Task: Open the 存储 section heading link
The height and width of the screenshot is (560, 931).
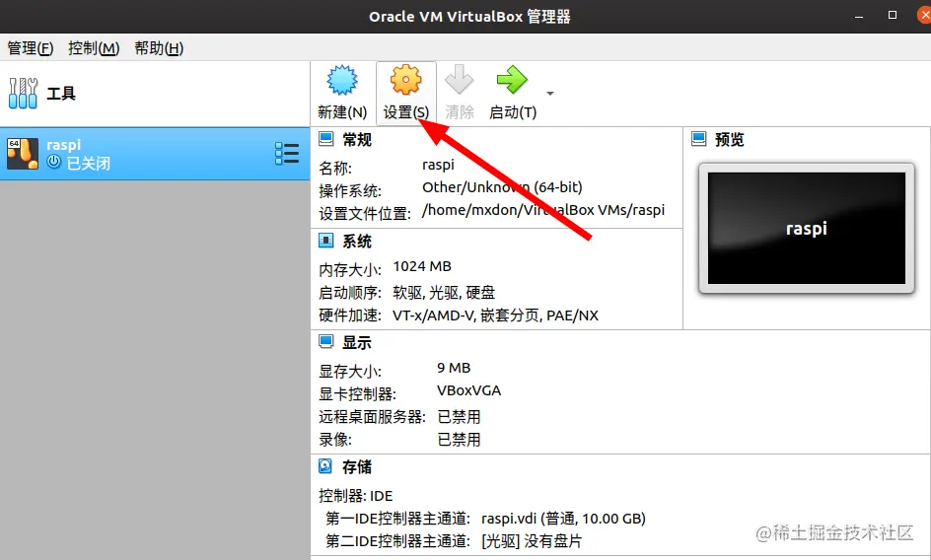Action: pos(357,466)
